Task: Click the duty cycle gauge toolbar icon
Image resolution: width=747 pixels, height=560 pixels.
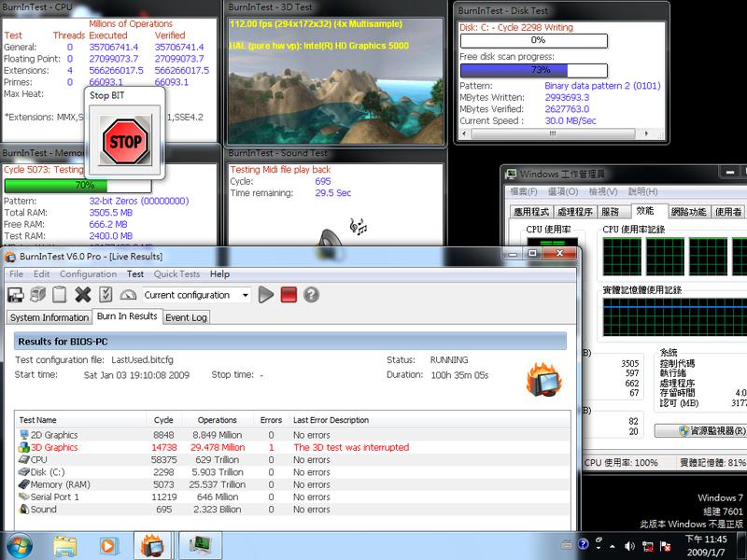Action: [x=128, y=295]
